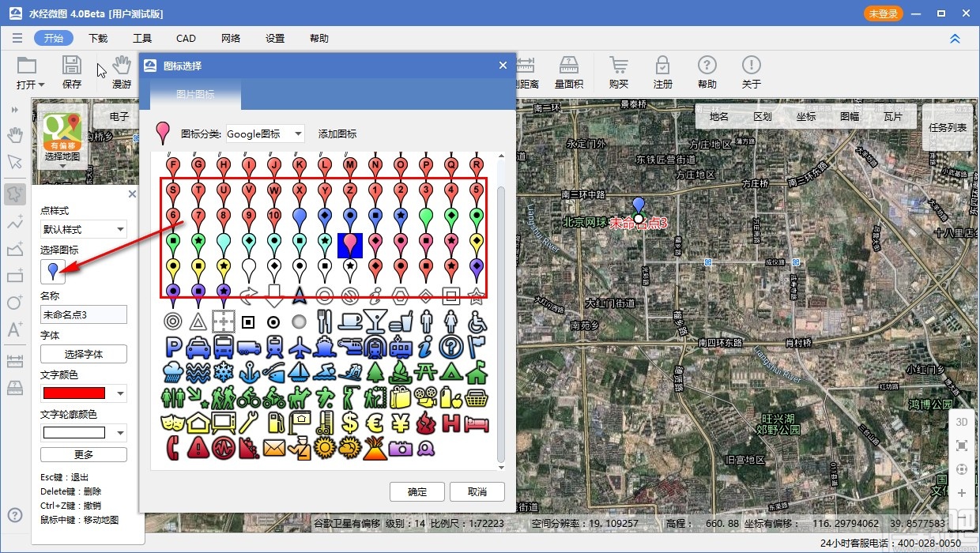The width and height of the screenshot is (980, 553).
Task: Pick the snowflake icon
Action: pyautogui.click(x=224, y=372)
